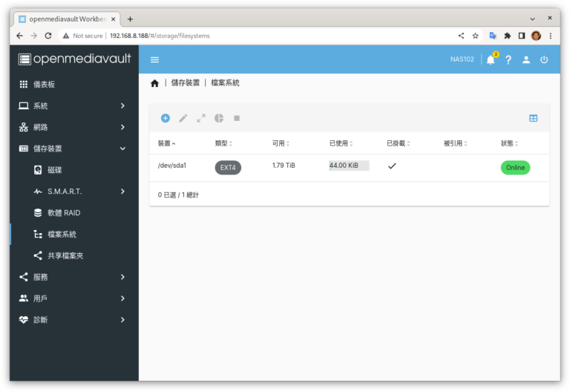Click the create filesystem plus icon
This screenshot has width=570, height=392.
(166, 118)
